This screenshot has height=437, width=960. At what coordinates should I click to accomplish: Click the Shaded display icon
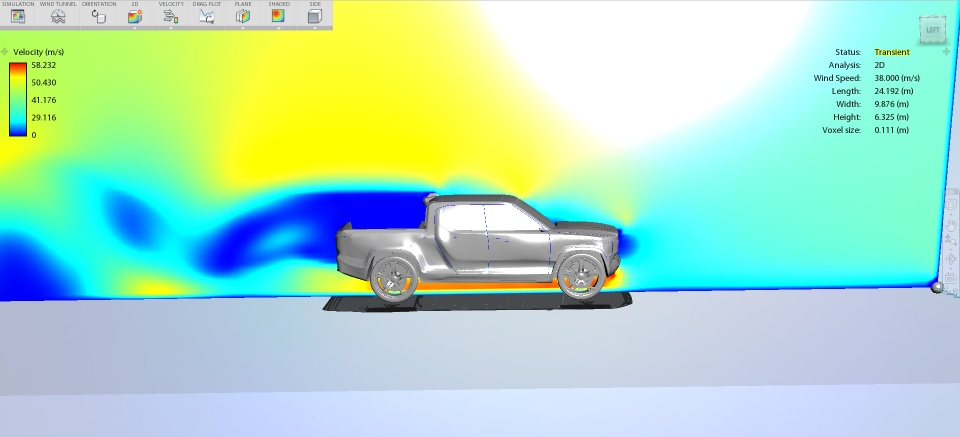click(279, 17)
